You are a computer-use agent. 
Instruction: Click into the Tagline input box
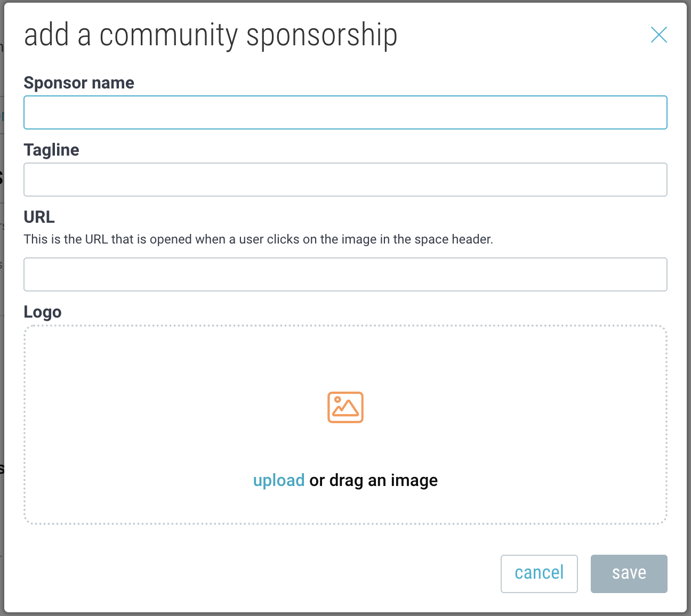point(345,180)
